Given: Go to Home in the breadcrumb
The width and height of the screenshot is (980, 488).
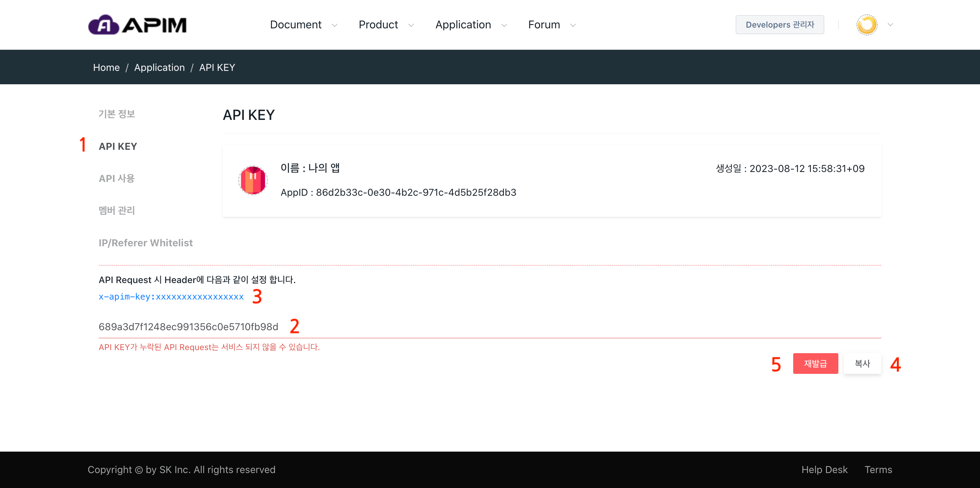Looking at the screenshot, I should point(106,67).
